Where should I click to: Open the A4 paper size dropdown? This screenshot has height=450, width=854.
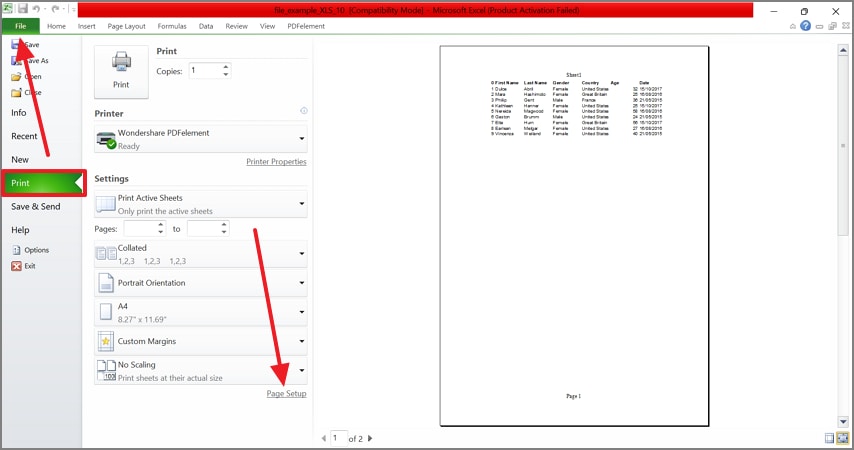[201, 312]
